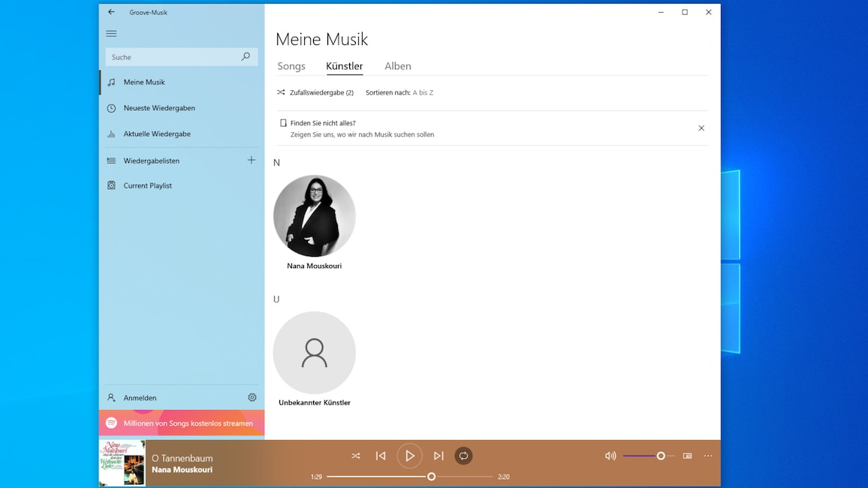
Task: Open more options ellipsis in player
Action: coord(708,456)
